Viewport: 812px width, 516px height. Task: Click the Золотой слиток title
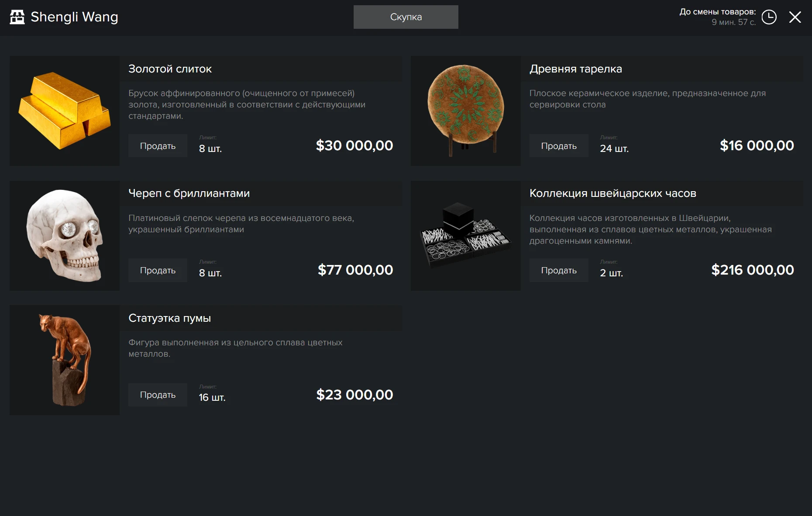[170, 69]
